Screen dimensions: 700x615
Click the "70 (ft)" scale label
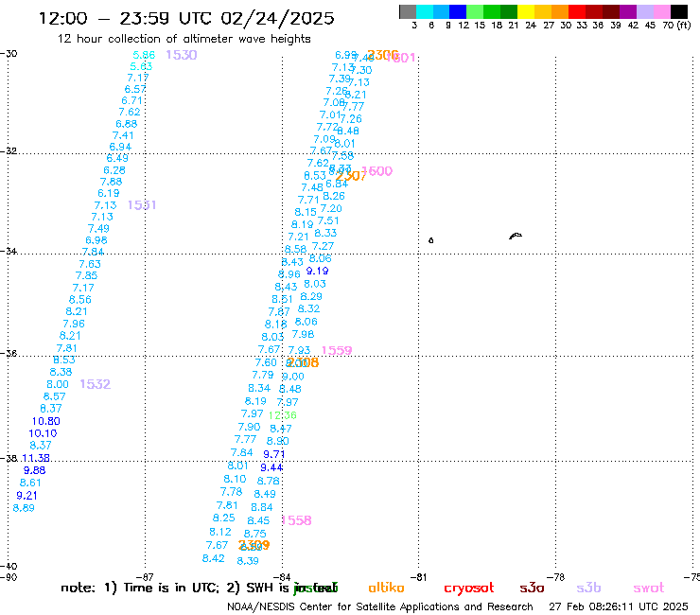(676, 25)
